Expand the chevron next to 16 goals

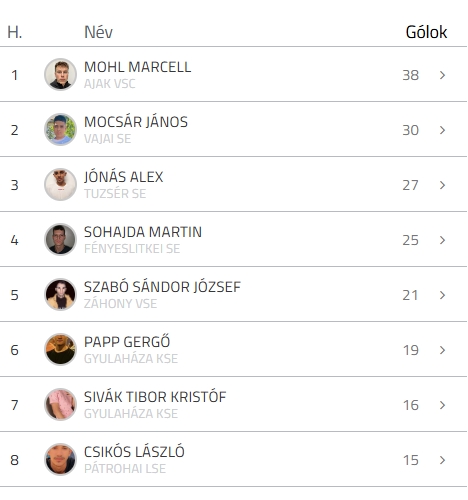click(442, 405)
